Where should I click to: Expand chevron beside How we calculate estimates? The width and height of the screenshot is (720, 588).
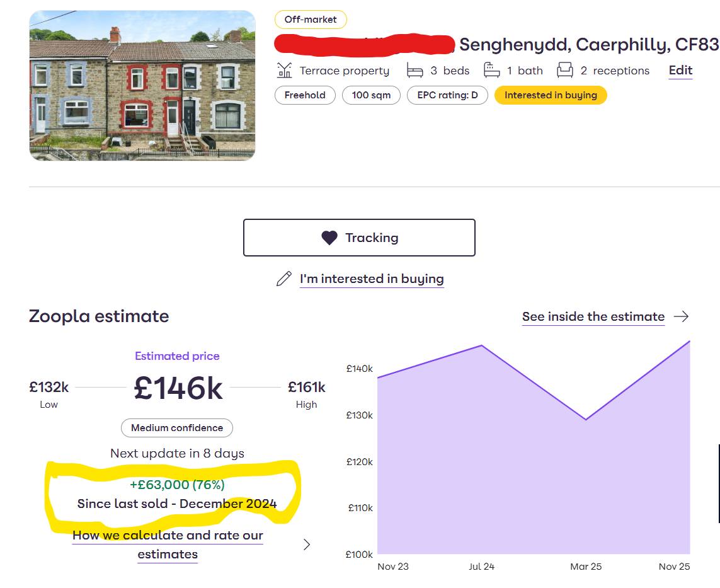coord(307,545)
